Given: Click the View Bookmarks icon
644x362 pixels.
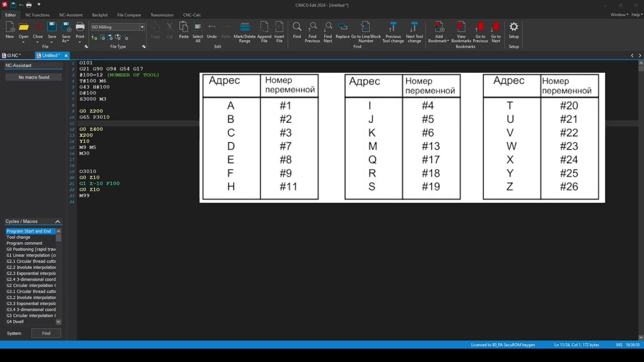Looking at the screenshot, I should pyautogui.click(x=461, y=27).
